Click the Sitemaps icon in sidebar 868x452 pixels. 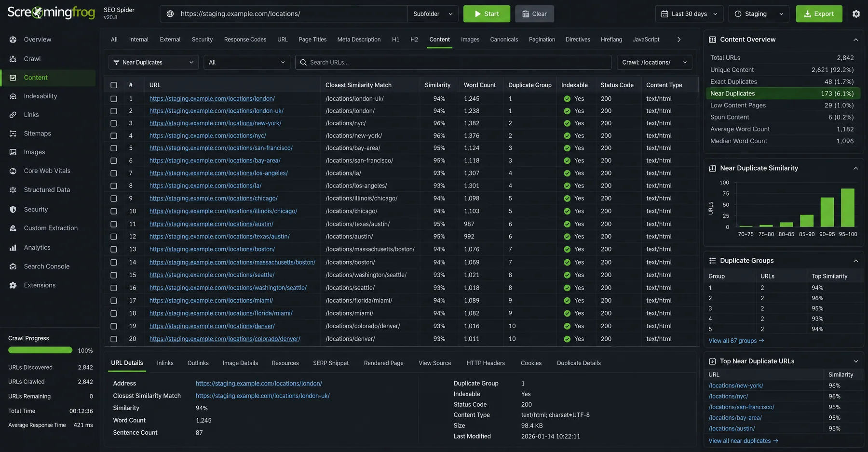tap(13, 133)
